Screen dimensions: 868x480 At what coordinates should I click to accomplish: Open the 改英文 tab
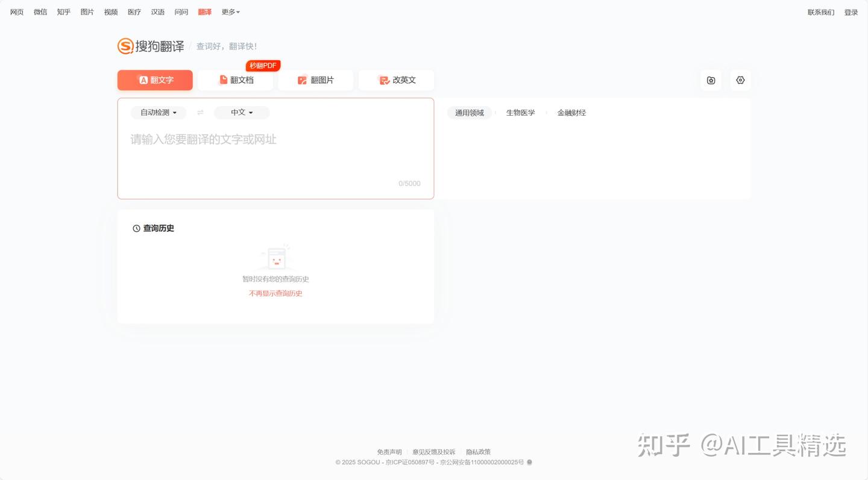[x=396, y=80]
